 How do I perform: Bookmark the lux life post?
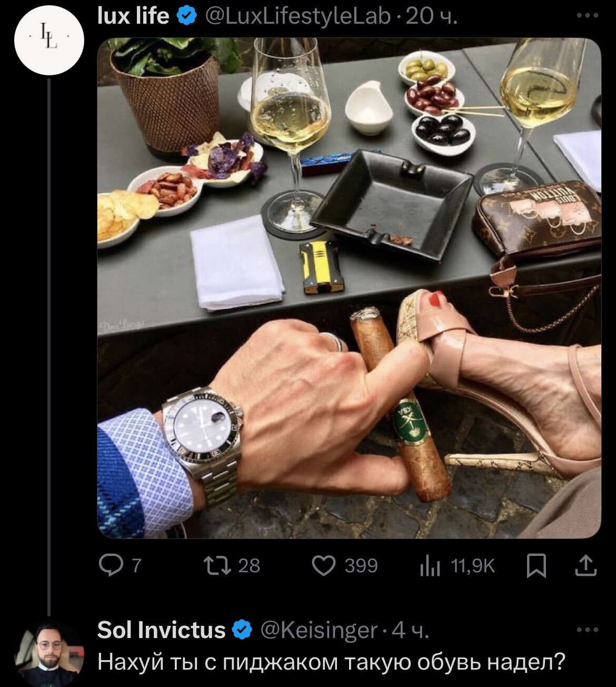pyautogui.click(x=536, y=566)
